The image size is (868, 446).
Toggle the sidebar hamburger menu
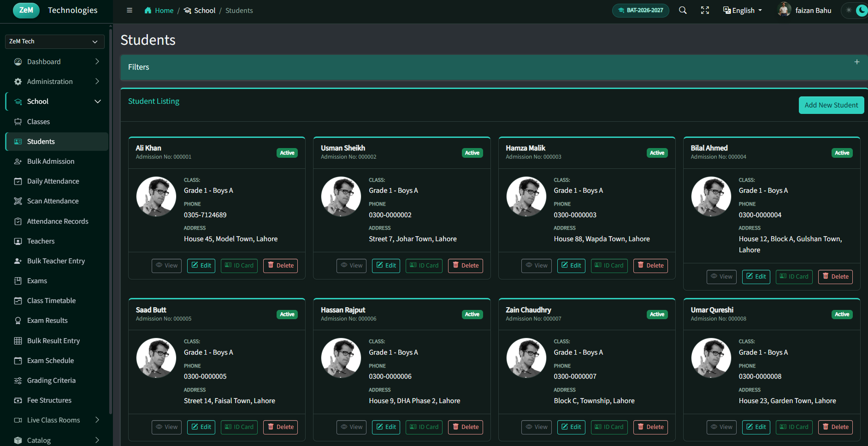point(130,10)
